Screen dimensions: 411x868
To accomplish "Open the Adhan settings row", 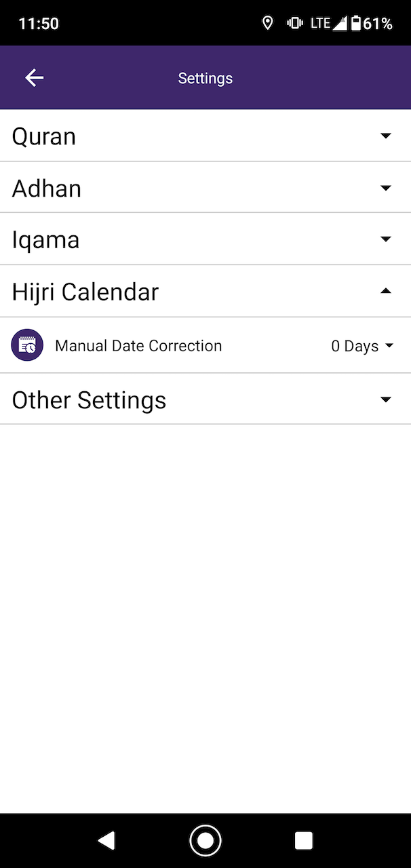I will 47,189.
